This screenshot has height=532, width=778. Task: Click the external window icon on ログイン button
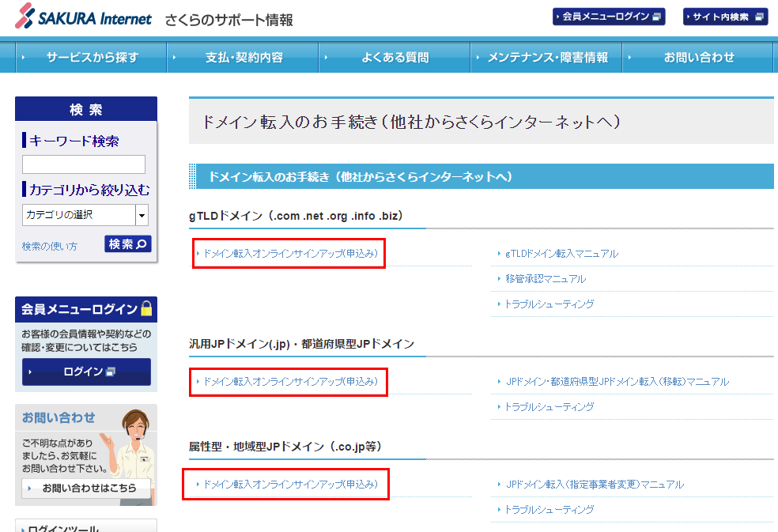[111, 372]
